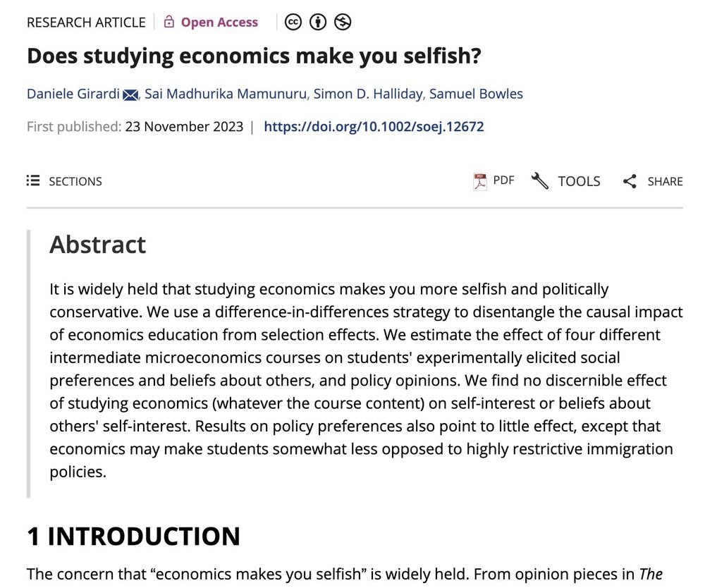
Task: Click the red PDF file icon
Action: point(480,181)
